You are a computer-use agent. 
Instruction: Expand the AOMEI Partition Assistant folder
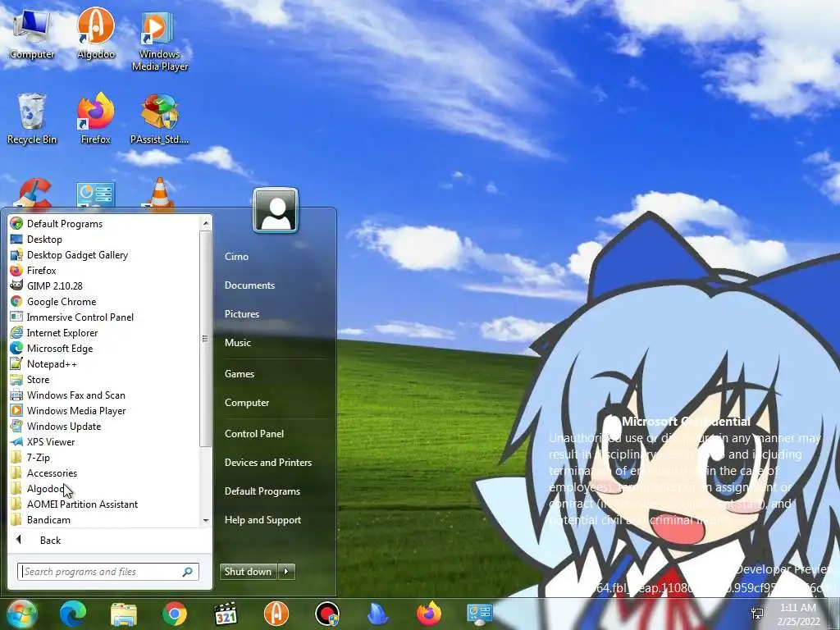104,504
